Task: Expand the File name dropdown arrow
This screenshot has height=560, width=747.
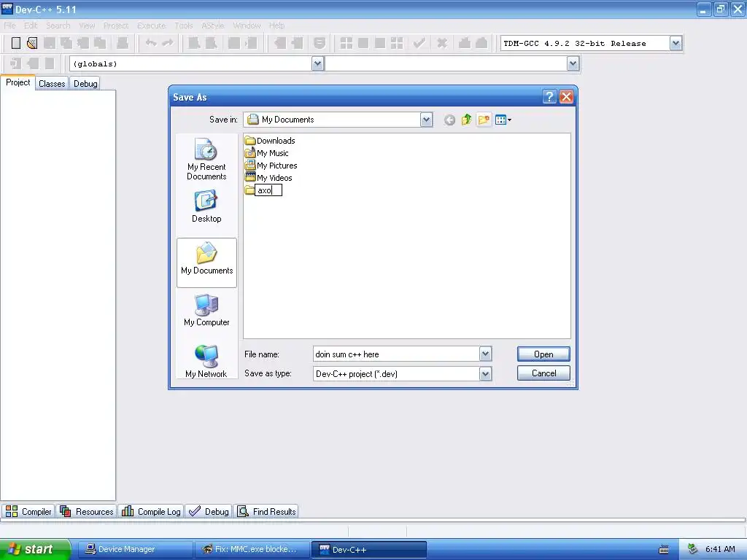Action: tap(485, 354)
